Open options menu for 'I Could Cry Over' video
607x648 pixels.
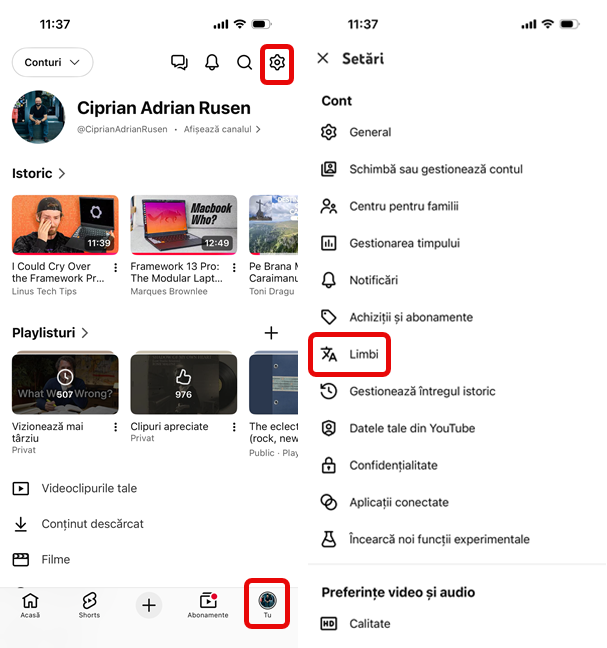(116, 268)
